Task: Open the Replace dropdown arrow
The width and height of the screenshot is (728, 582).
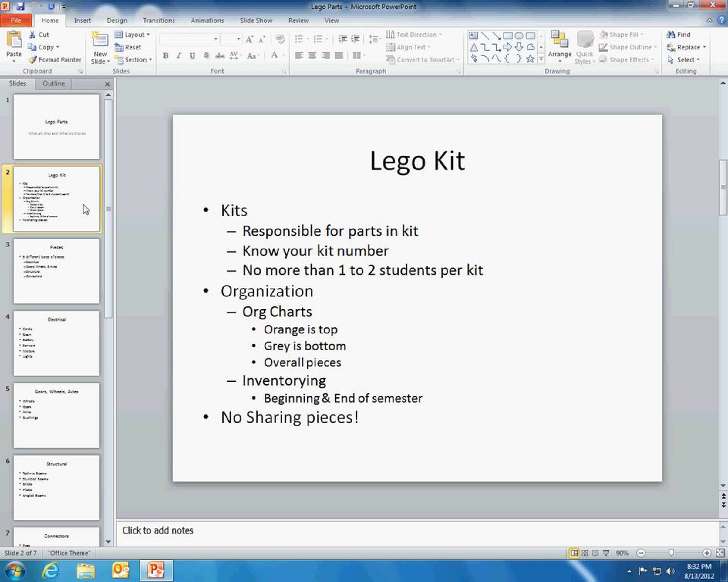Action: [704, 47]
